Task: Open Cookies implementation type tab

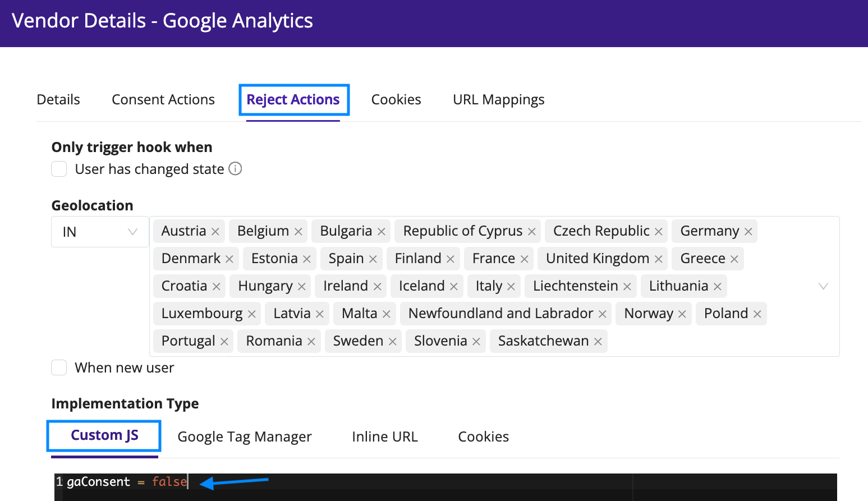Action: 484,436
